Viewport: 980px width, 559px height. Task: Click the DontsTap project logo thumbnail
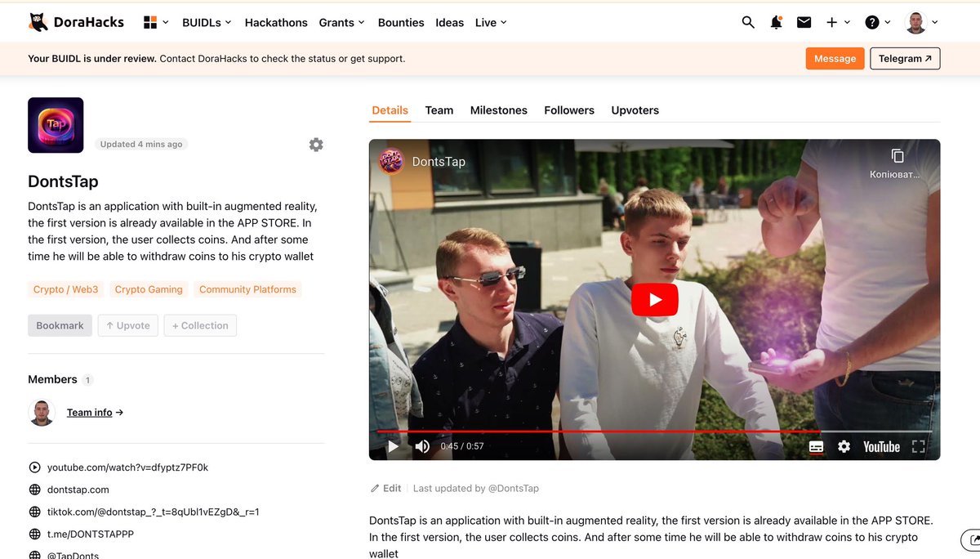click(x=56, y=125)
